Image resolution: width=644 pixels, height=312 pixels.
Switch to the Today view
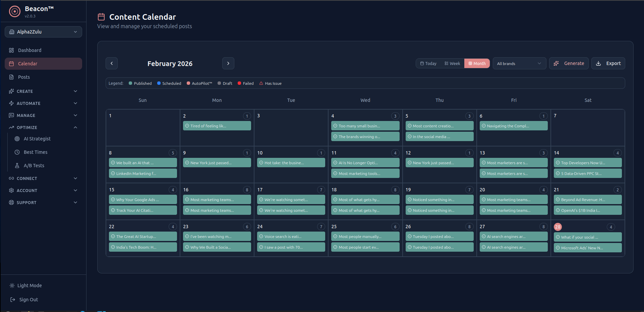pyautogui.click(x=428, y=63)
